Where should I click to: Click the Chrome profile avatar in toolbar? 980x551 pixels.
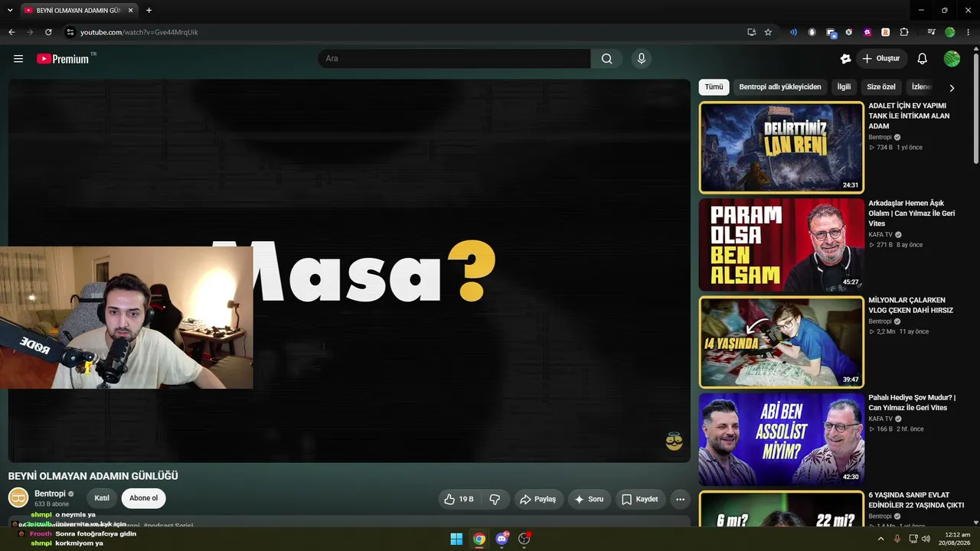point(950,32)
